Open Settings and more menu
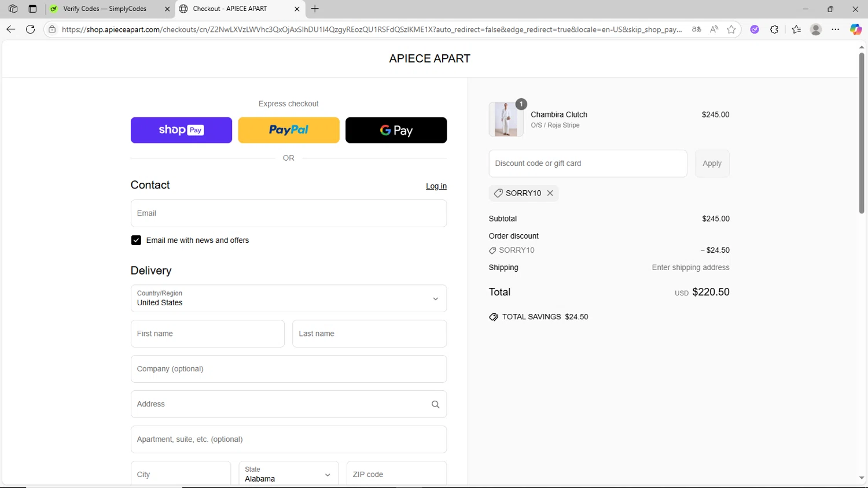Image resolution: width=868 pixels, height=488 pixels. (836, 29)
